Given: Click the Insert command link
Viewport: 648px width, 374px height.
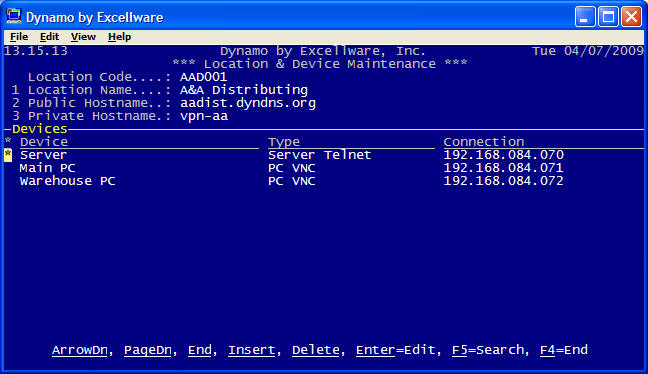Looking at the screenshot, I should (252, 350).
